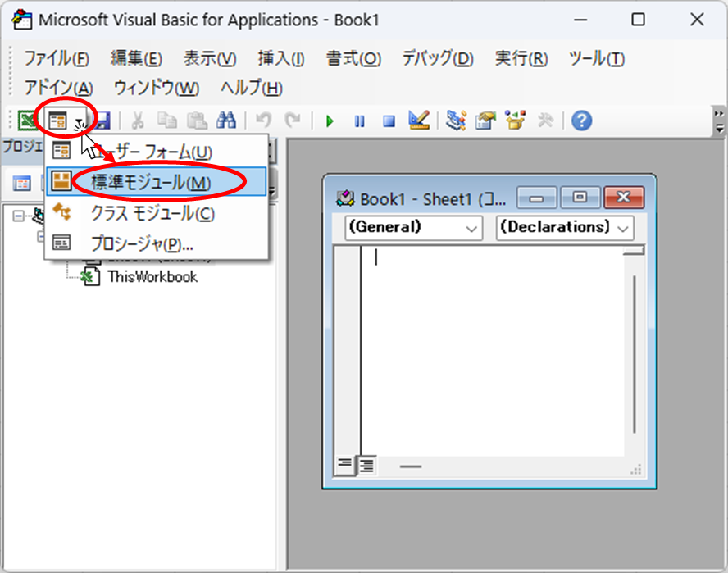Open the ウィンドウ(W) menu

pyautogui.click(x=157, y=88)
